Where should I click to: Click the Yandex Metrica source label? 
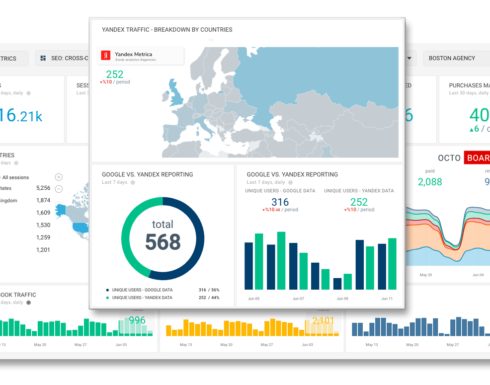[133, 54]
